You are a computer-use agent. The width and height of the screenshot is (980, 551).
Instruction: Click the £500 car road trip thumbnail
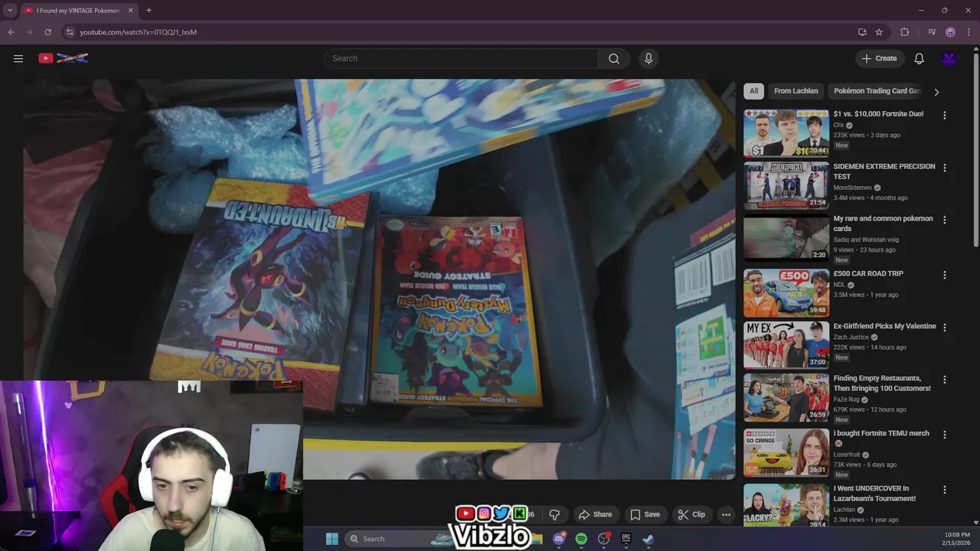[786, 292]
